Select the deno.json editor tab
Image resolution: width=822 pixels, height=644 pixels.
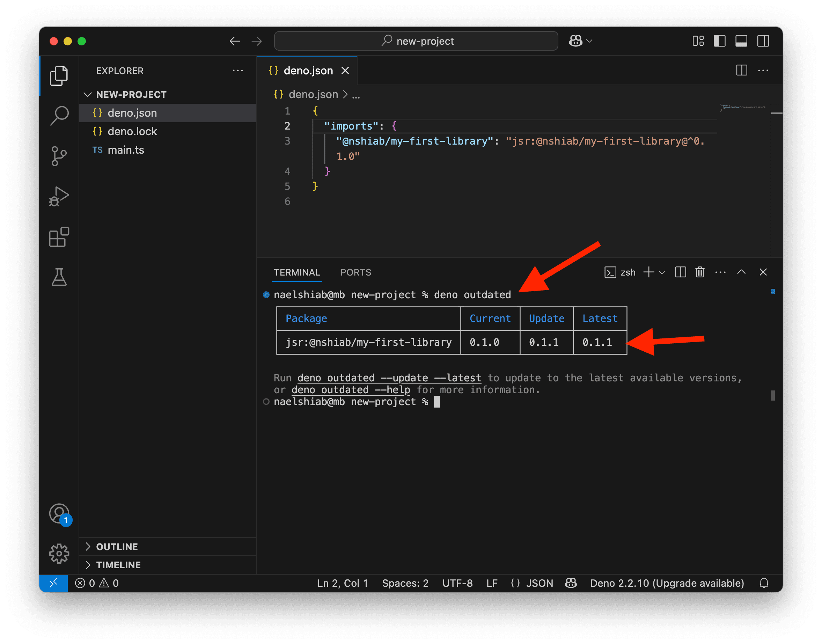[x=307, y=71]
